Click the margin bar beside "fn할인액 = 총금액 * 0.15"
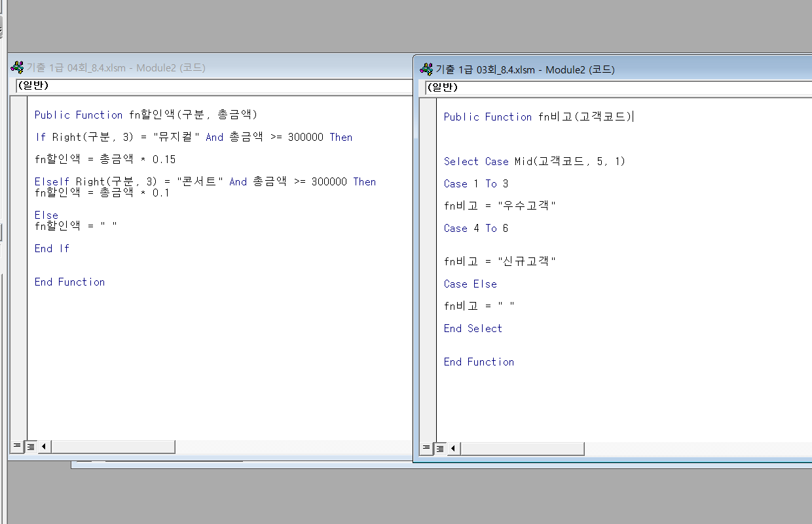The height and width of the screenshot is (524, 812). 18,159
